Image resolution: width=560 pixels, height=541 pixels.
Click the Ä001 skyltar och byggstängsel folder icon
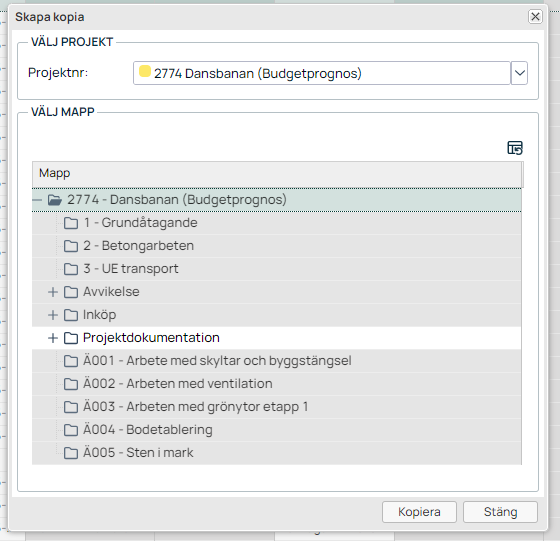pyautogui.click(x=71, y=361)
